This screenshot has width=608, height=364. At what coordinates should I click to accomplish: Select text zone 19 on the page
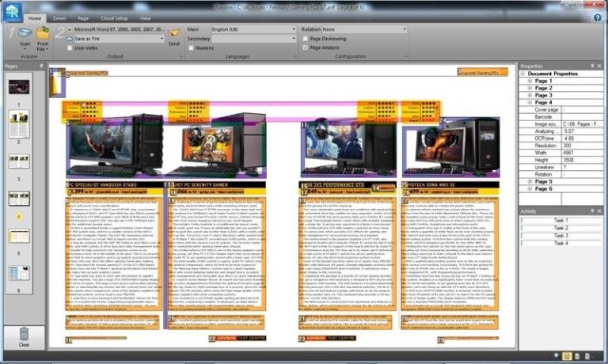[x=348, y=254]
